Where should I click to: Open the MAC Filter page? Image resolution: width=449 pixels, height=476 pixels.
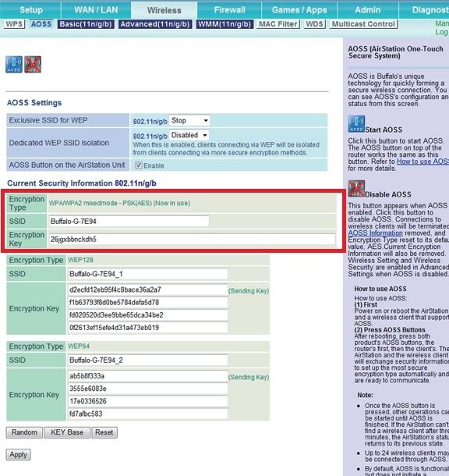pyautogui.click(x=278, y=24)
